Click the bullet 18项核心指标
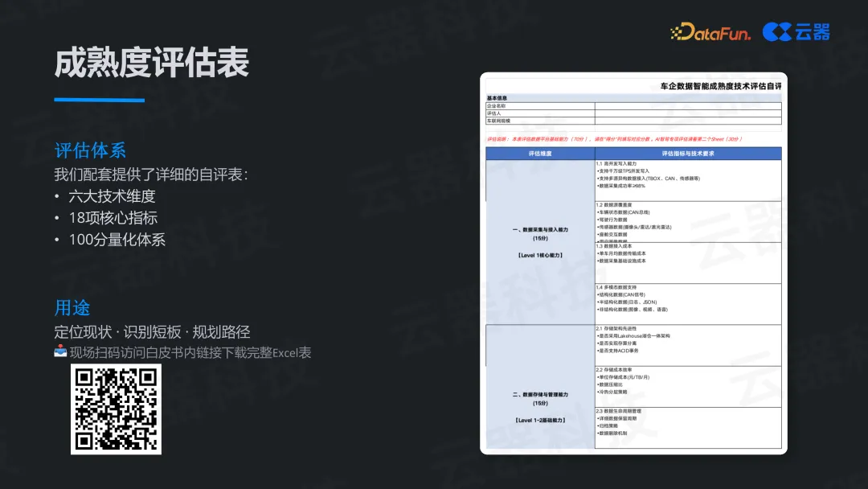The width and height of the screenshot is (868, 489). 113,218
